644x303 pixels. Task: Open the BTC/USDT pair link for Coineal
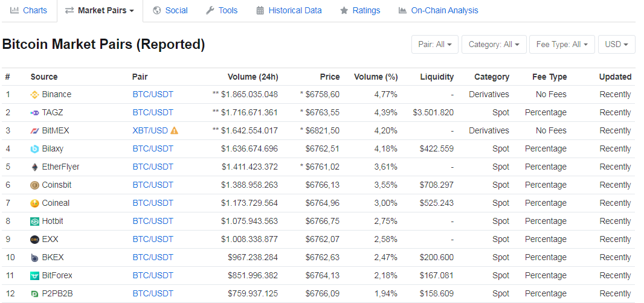153,203
